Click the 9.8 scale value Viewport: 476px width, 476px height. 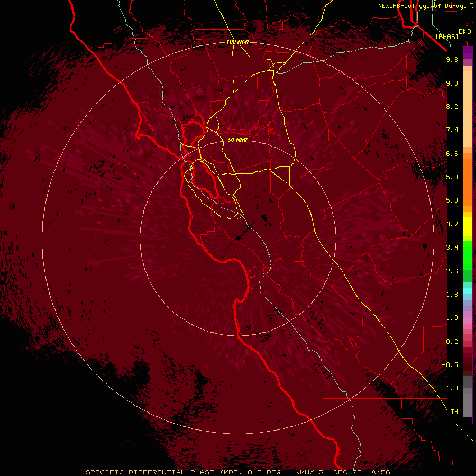click(x=452, y=59)
